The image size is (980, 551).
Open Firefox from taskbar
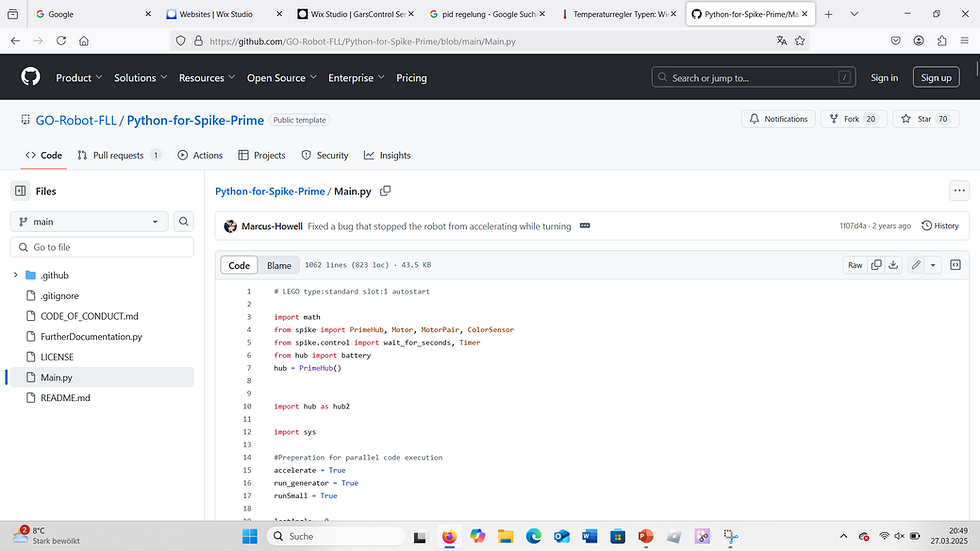tap(449, 536)
